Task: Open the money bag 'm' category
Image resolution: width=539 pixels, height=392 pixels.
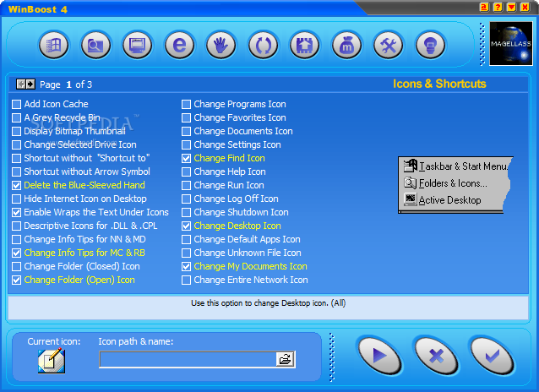Action: tap(346, 45)
